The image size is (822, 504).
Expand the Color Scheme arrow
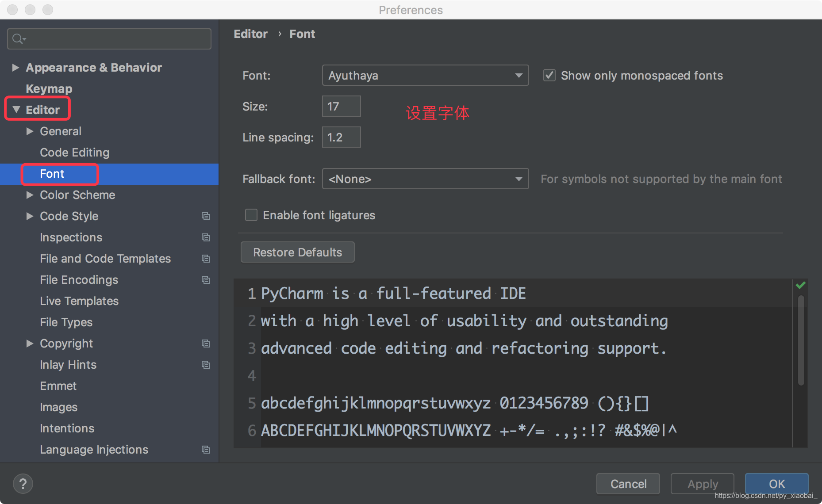click(30, 195)
